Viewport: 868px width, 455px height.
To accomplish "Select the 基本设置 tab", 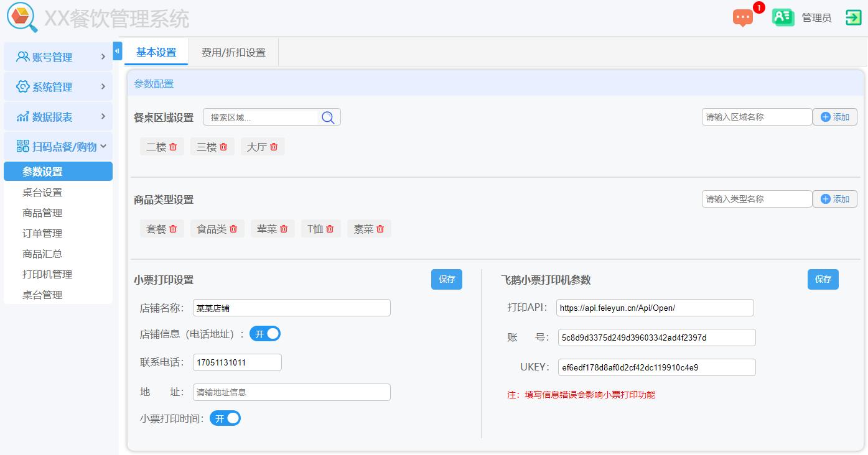I will 156,52.
